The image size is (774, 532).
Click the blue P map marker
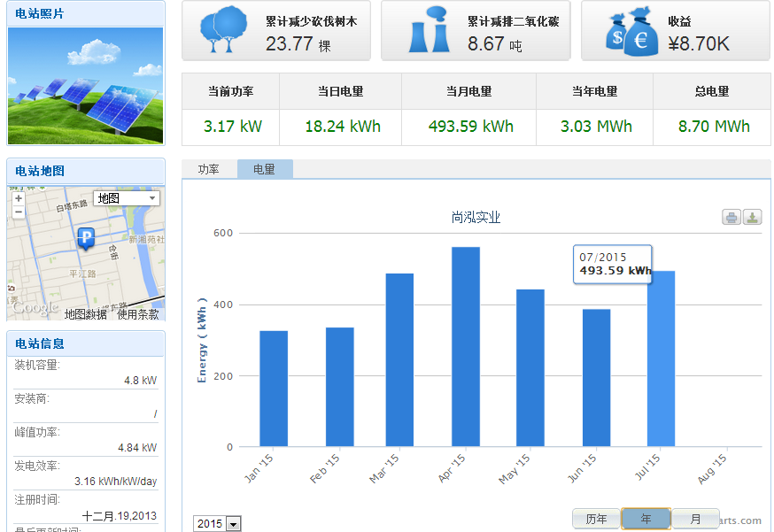tap(86, 237)
